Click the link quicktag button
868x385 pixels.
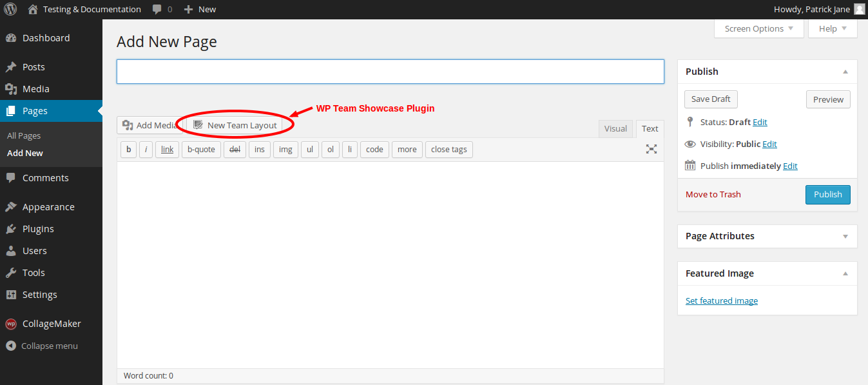pyautogui.click(x=167, y=150)
